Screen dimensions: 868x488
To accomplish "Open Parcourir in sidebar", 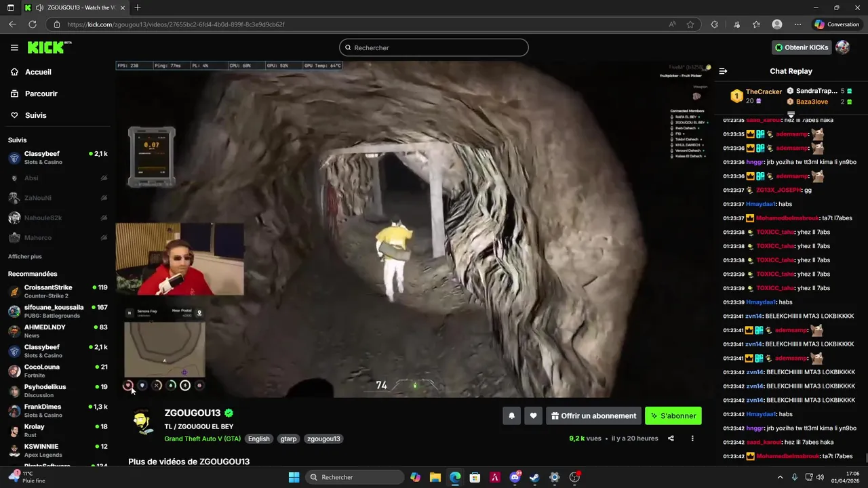I will click(58, 94).
